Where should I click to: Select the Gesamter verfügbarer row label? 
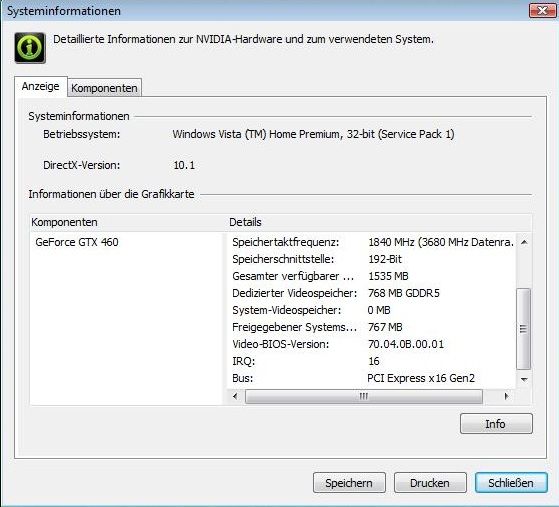point(293,276)
